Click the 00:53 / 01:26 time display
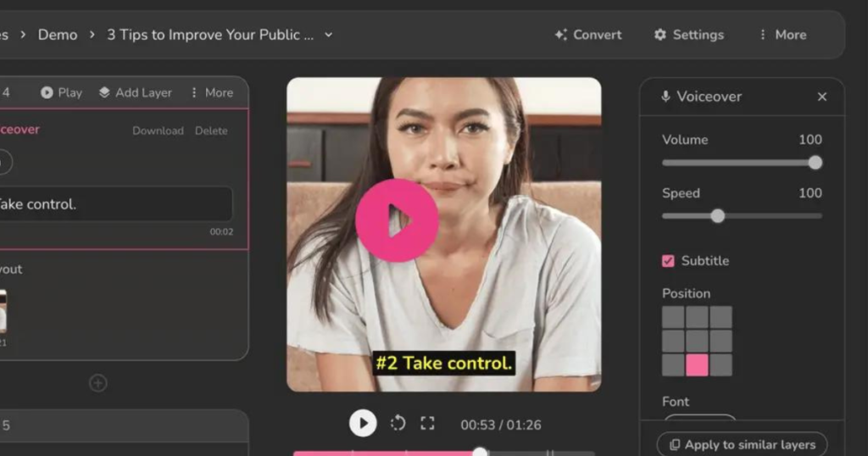 501,425
